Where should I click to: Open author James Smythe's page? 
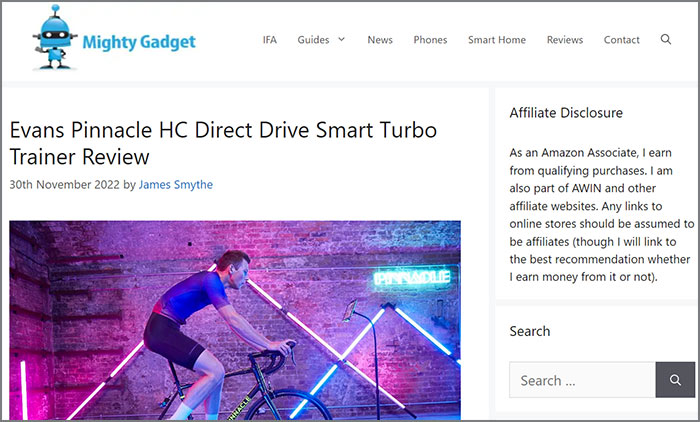pos(176,184)
